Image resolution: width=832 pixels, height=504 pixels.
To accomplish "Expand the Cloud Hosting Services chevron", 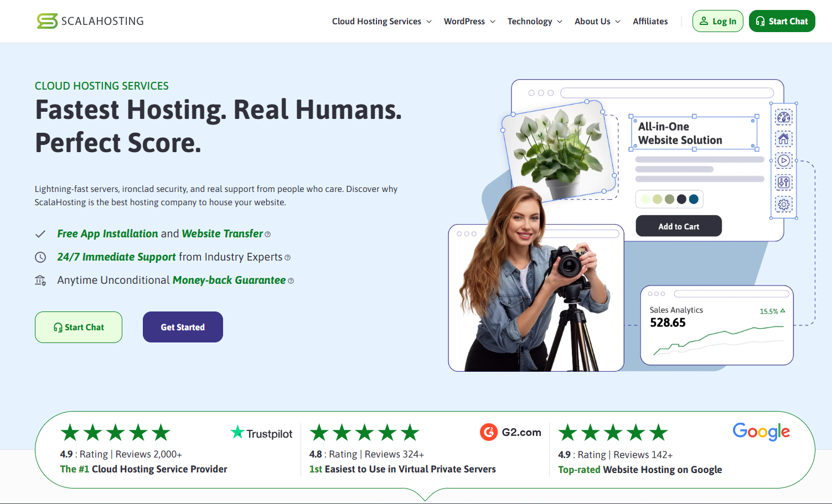I will [x=429, y=22].
